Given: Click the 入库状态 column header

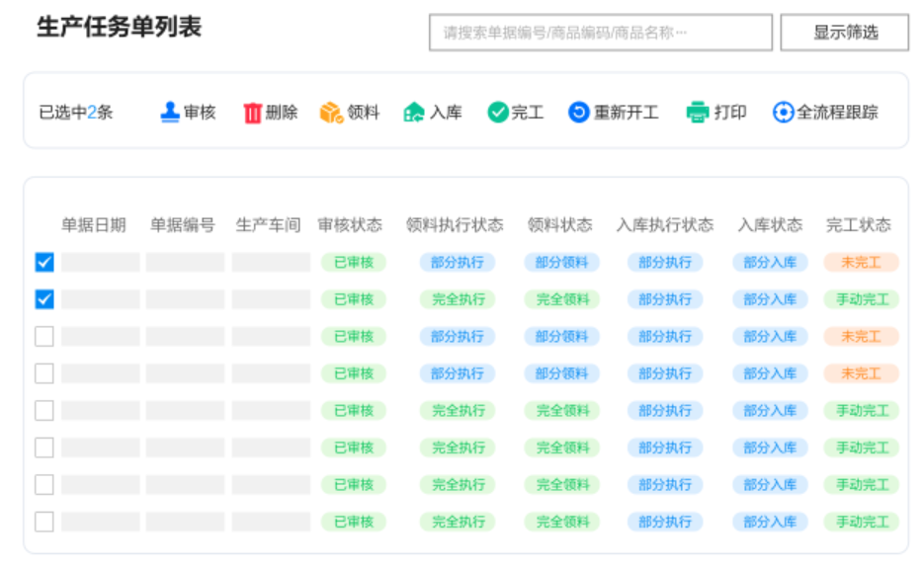Looking at the screenshot, I should (x=770, y=225).
